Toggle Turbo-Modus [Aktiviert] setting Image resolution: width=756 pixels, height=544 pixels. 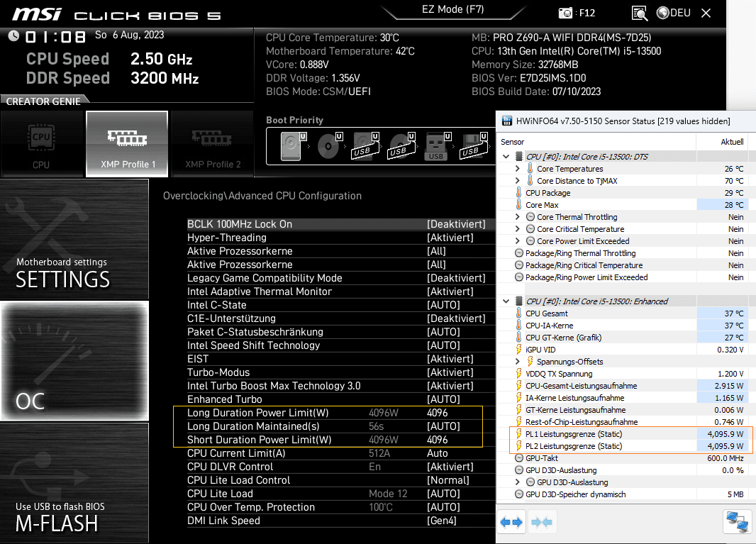341,372
